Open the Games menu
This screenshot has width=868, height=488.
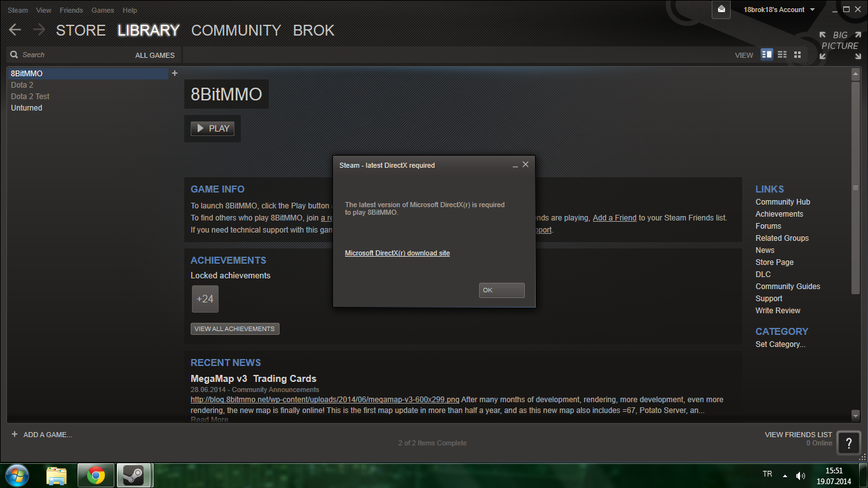pos(103,10)
